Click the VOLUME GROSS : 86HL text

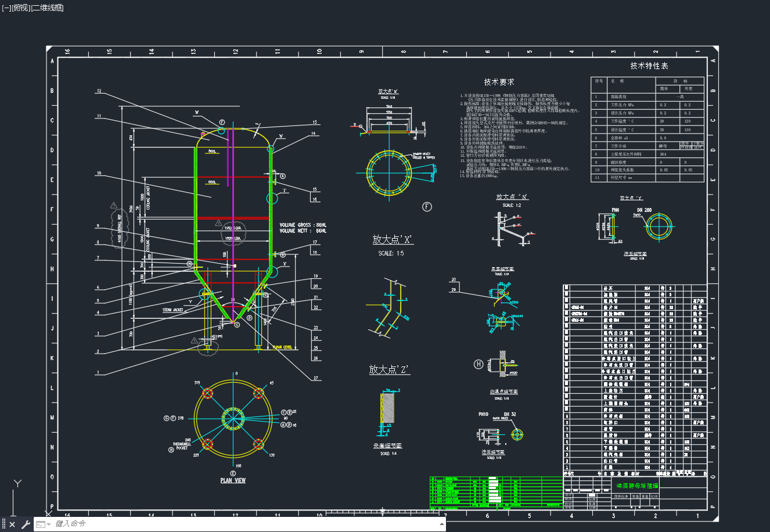point(303,225)
